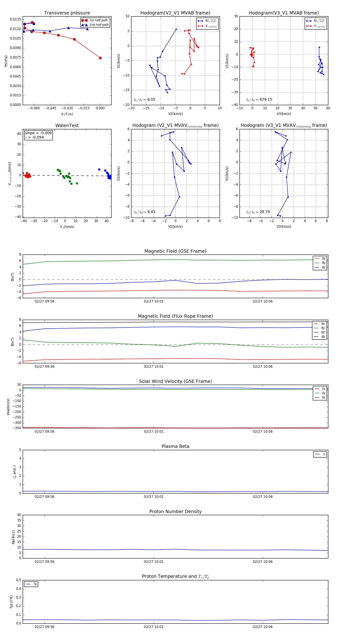Screen dimensions: 351x644
Task: Click the "A (T·m)" x-axis label
Action: click(67, 114)
